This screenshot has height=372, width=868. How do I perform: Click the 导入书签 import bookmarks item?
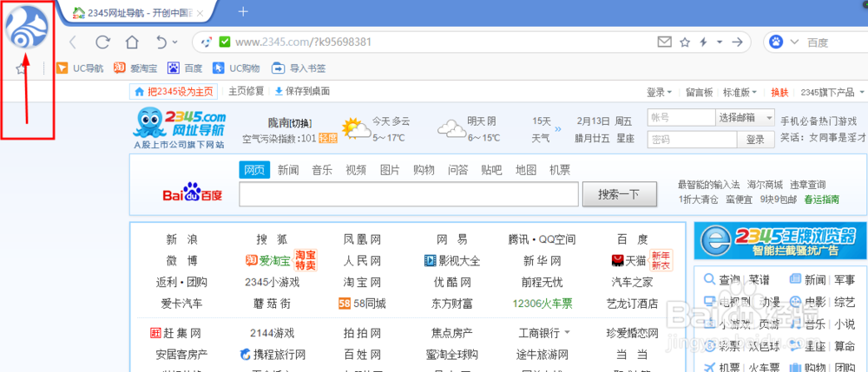click(299, 69)
